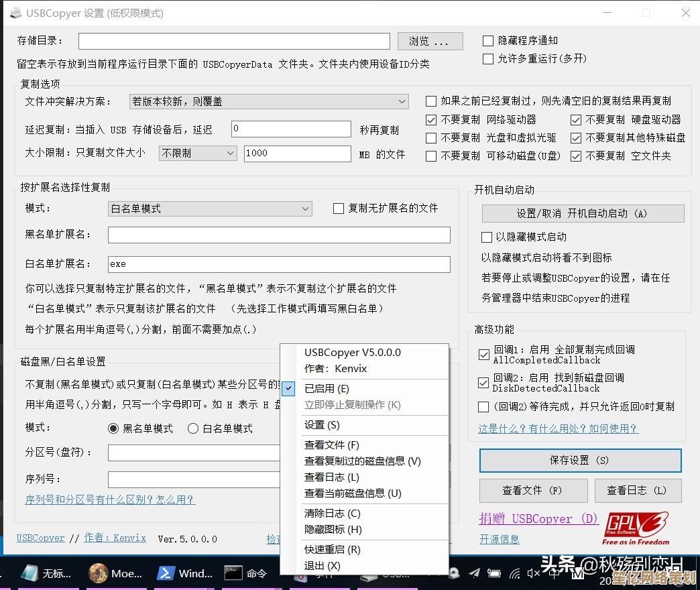Uncheck 不要复制 硬盘驱动器
700x590 pixels.
point(576,119)
